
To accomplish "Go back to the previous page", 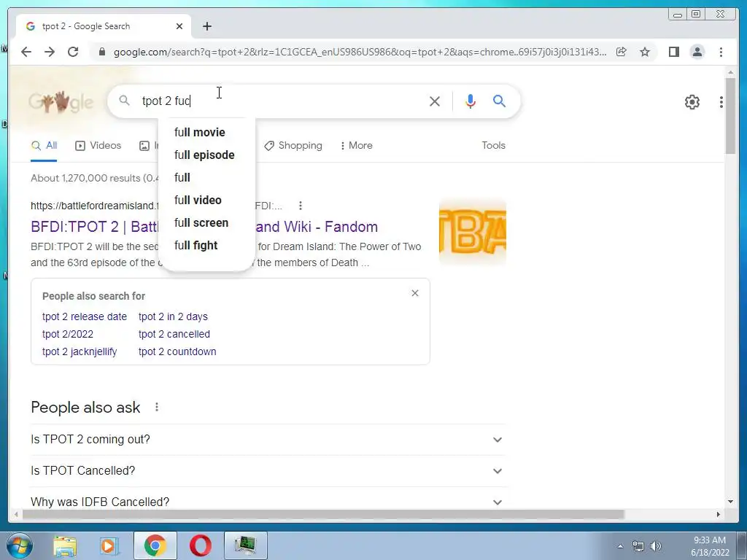I will 26,52.
